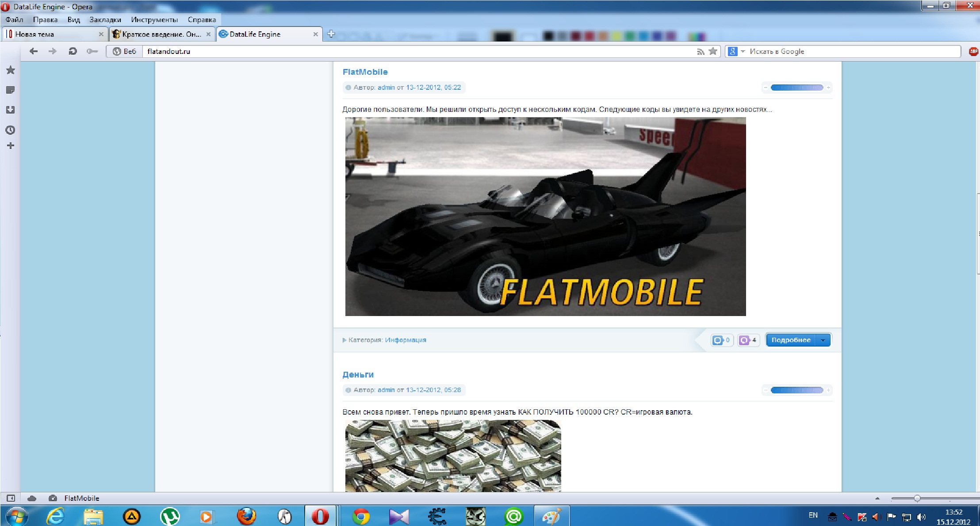The image size is (980, 526).
Task: Open the FlatMobile post title link
Action: (365, 72)
